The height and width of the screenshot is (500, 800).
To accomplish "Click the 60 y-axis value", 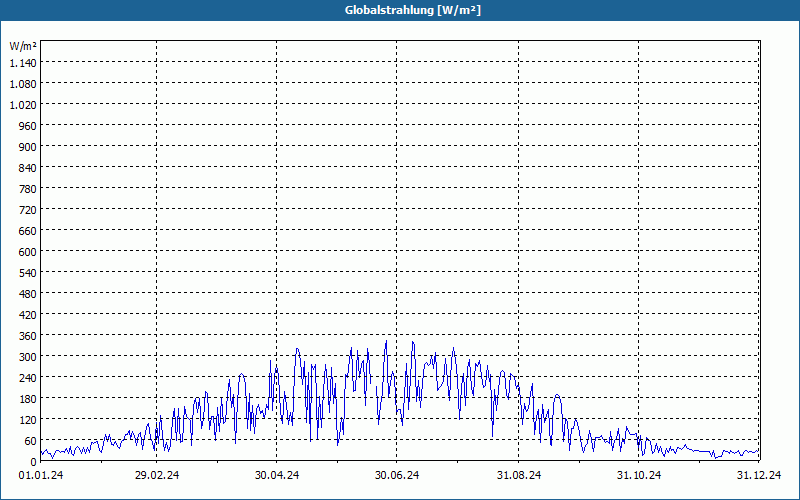I will pos(31,441).
